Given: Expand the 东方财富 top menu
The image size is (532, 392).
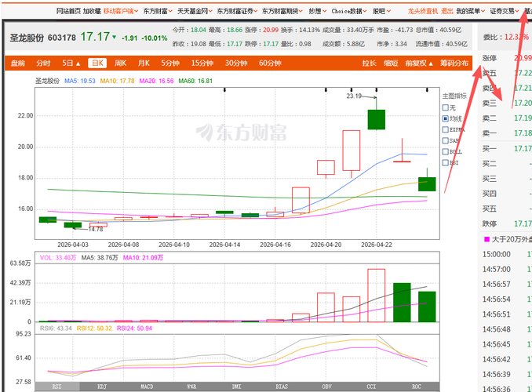Looking at the screenshot, I should [x=158, y=11].
